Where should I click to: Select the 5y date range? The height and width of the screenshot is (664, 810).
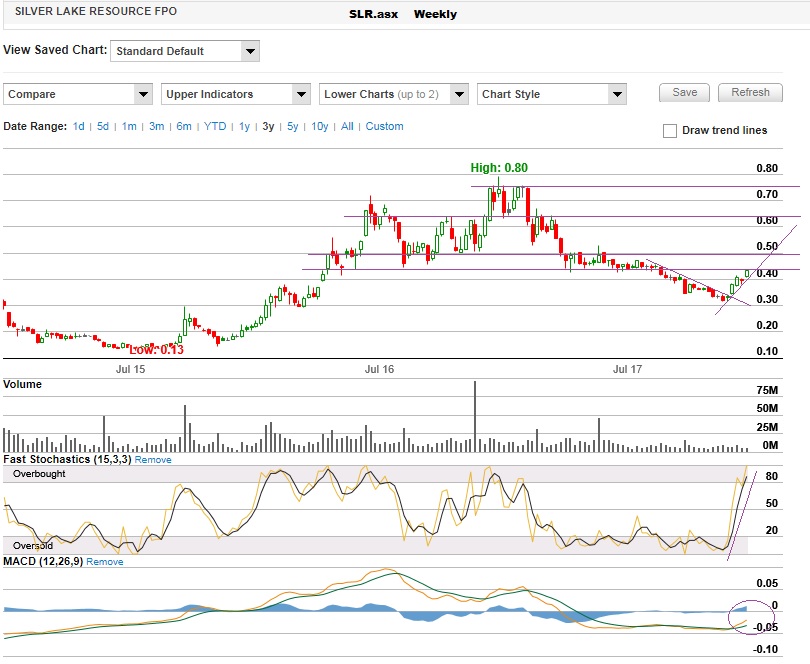coord(292,127)
